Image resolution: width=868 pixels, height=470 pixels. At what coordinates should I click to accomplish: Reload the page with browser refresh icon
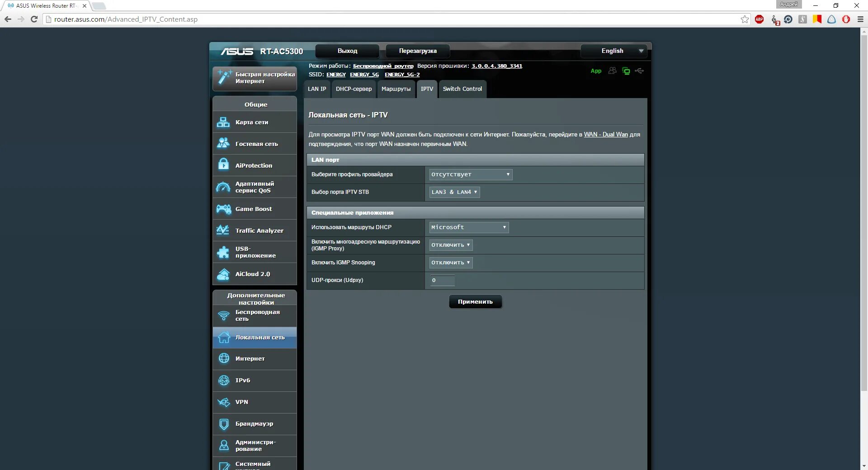(34, 19)
